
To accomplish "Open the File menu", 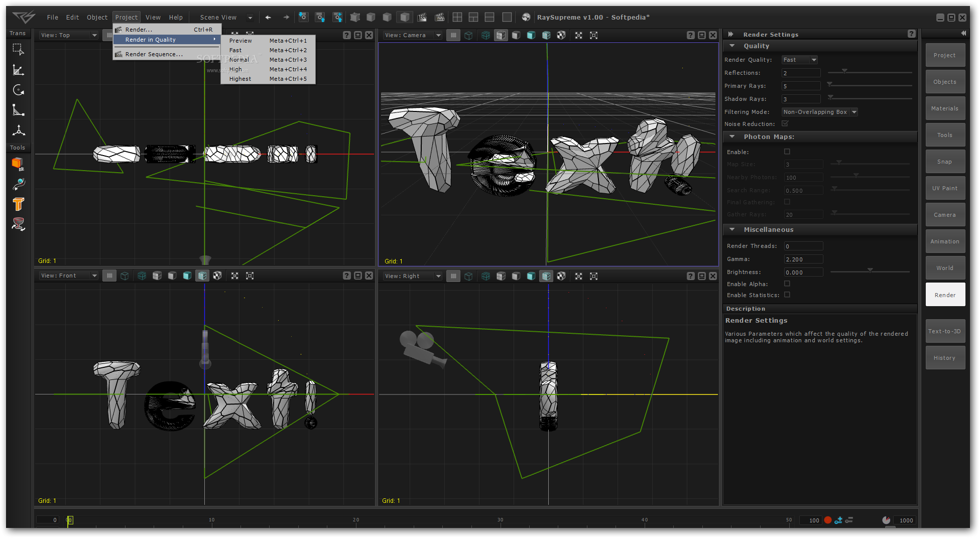I will tap(53, 18).
